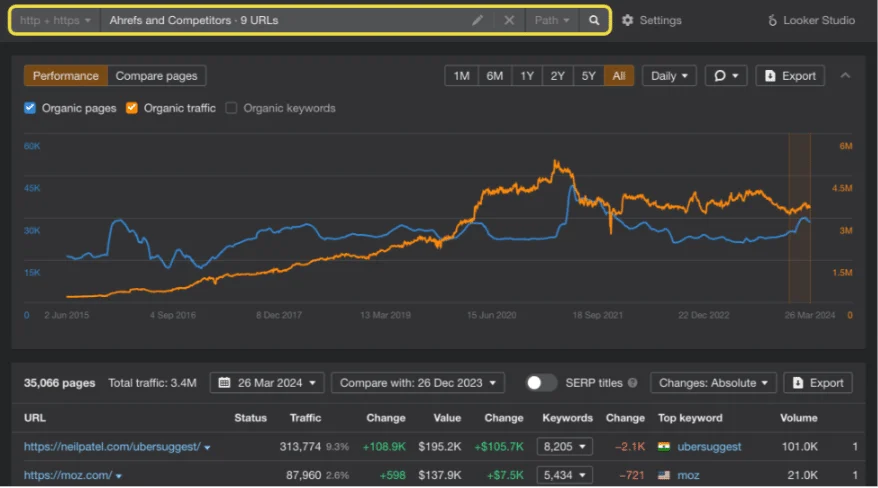
Task: Click calendar icon on the 26 Mar 2024 date picker
Action: [224, 383]
